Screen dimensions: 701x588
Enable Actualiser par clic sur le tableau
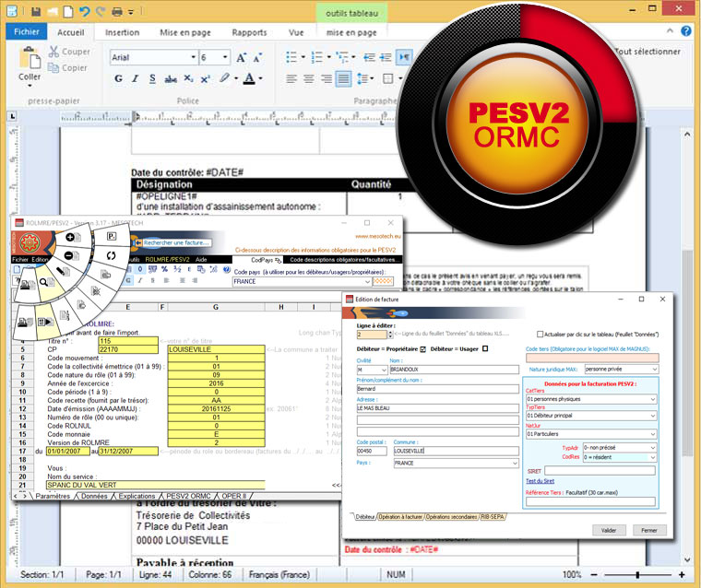point(540,335)
